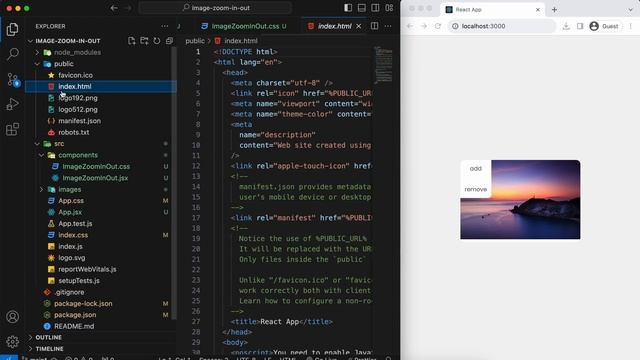Click the New File icon in Explorer
Viewport: 640px width, 360px height.
(x=131, y=41)
